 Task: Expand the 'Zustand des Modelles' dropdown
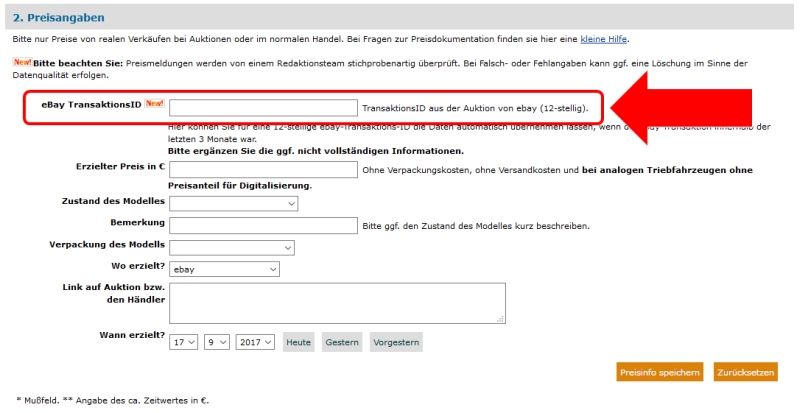(x=234, y=203)
